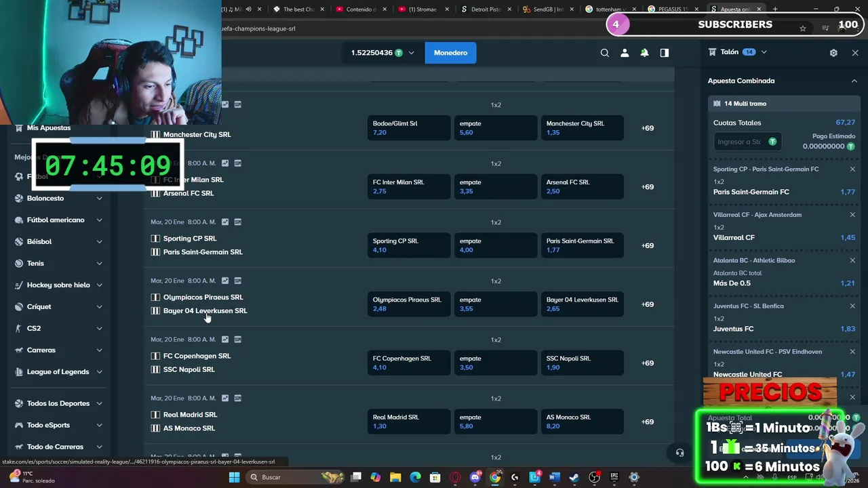Screen dimensions: 868x488
Task: Open the live support headset icon
Action: tap(679, 453)
